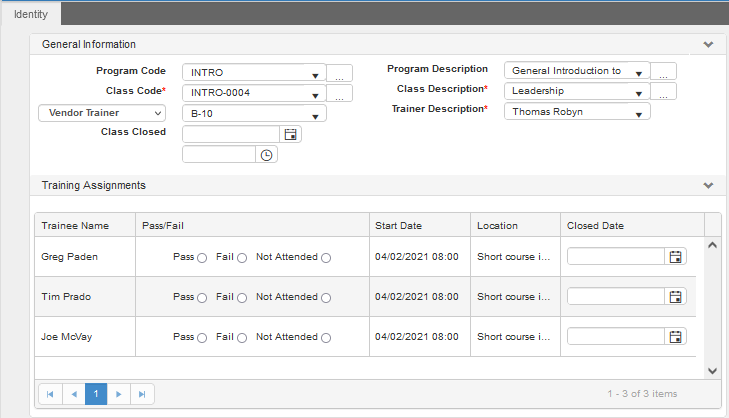Click the Program Code lookup ellipsis button

coord(339,73)
